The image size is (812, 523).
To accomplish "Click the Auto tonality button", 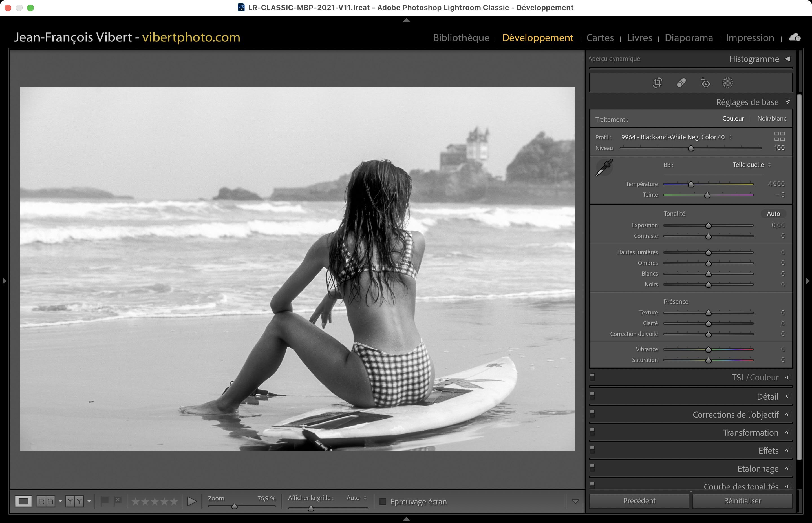I will 773,214.
